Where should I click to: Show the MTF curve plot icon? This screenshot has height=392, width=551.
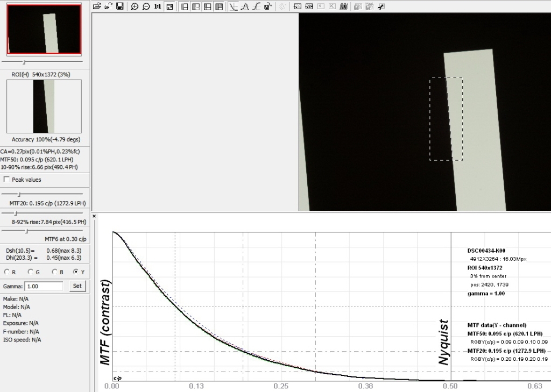pyautogui.click(x=233, y=6)
